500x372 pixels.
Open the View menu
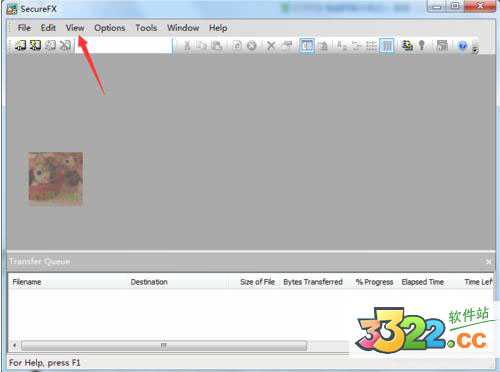tap(75, 28)
